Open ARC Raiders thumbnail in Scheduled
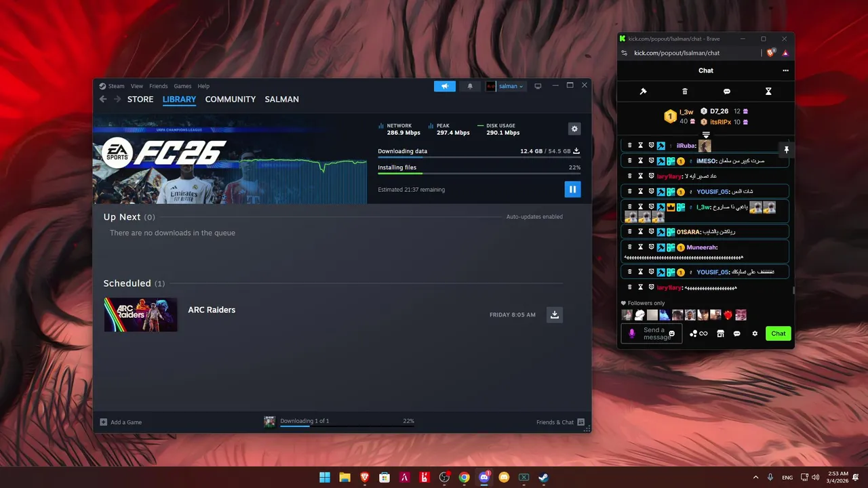868x488 pixels. click(140, 314)
